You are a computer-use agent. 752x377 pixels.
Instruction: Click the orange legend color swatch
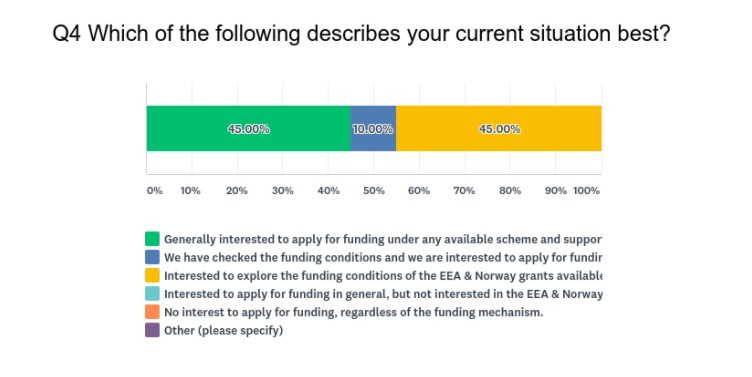click(153, 311)
